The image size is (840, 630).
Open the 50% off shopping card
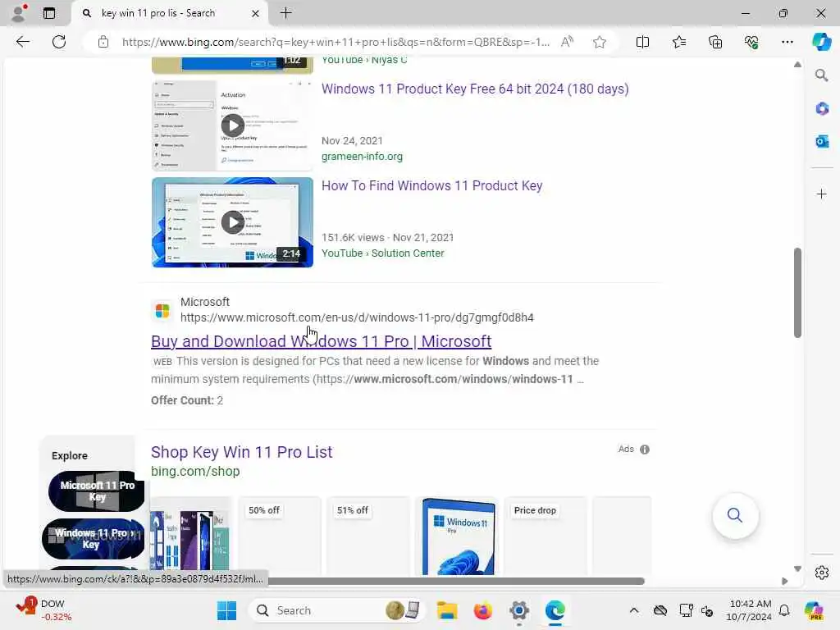tap(279, 536)
